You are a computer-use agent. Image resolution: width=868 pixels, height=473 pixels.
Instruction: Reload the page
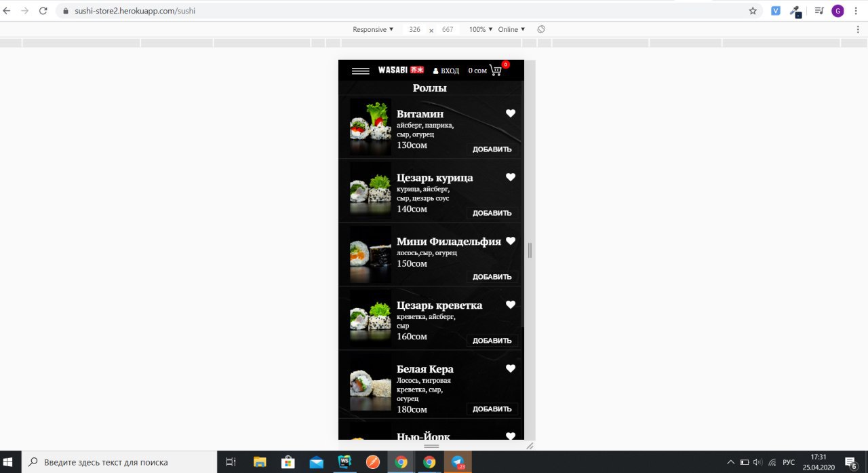pos(43,11)
